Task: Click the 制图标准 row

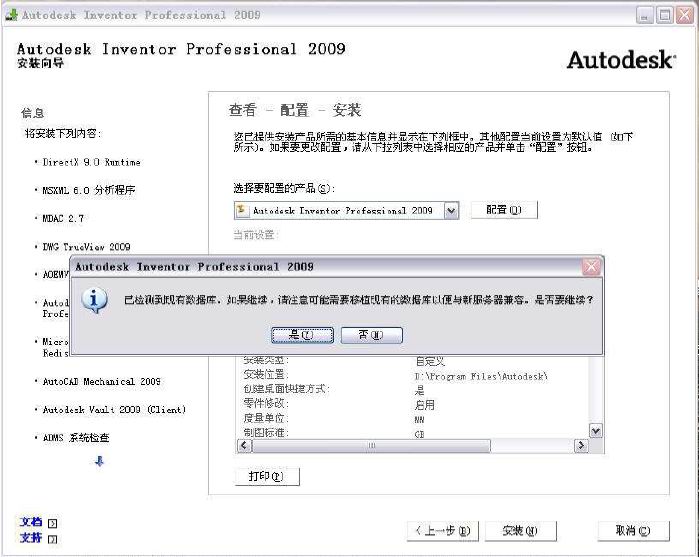Action: tap(266, 433)
